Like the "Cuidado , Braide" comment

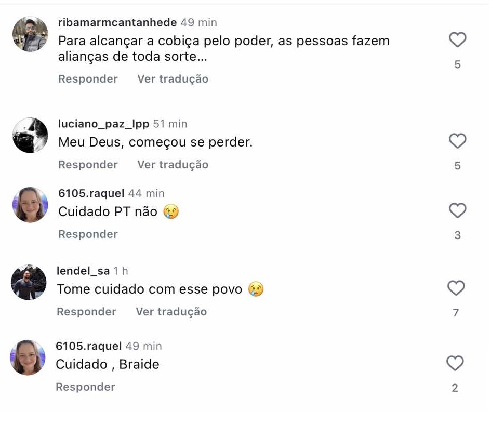455,363
